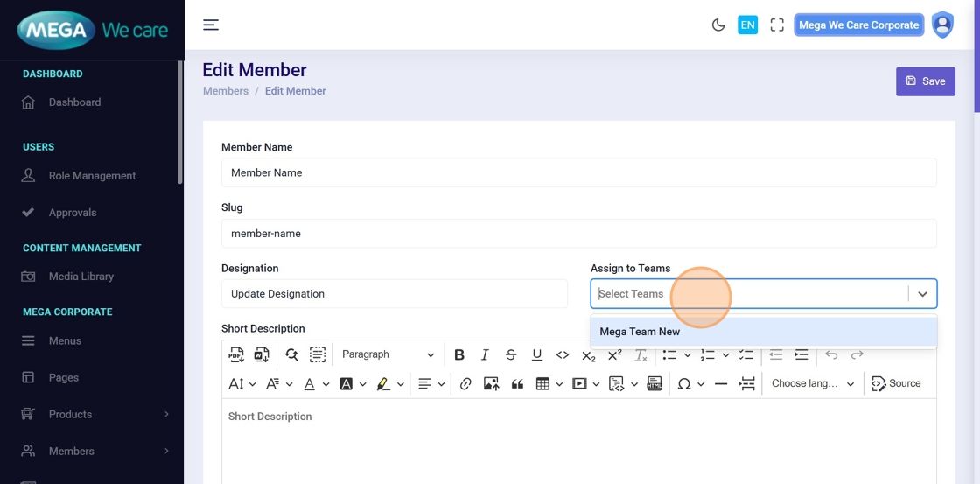Screen dimensions: 980x484
Task: Apply strikethrough formatting
Action: click(511, 354)
